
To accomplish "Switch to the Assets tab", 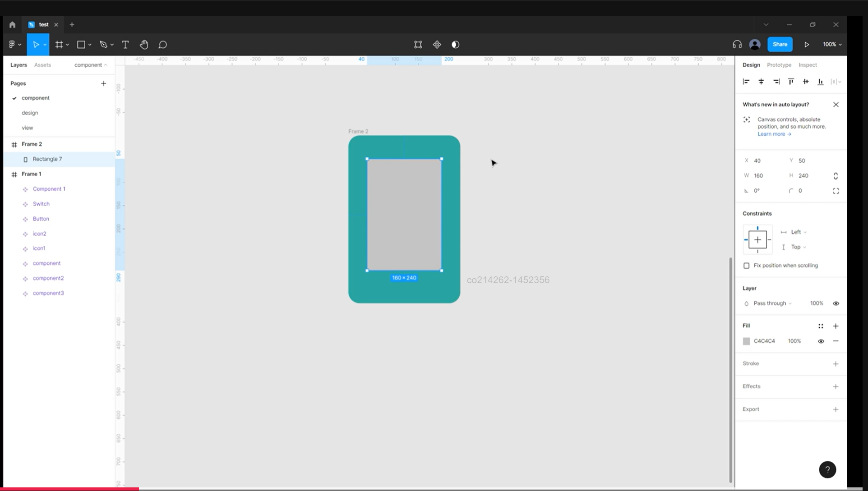I will 42,65.
